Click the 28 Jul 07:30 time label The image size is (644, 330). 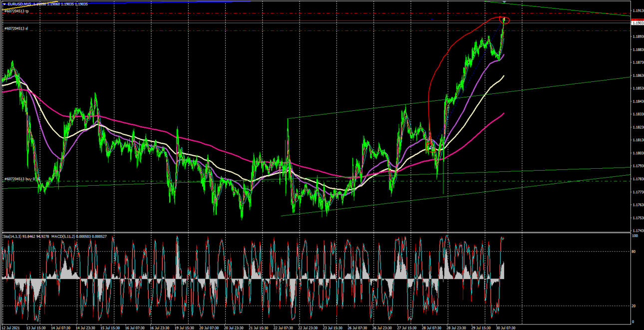(x=430, y=328)
